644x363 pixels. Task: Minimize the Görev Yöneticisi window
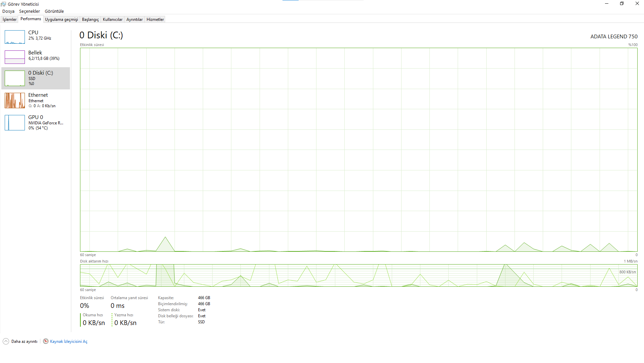(607, 4)
